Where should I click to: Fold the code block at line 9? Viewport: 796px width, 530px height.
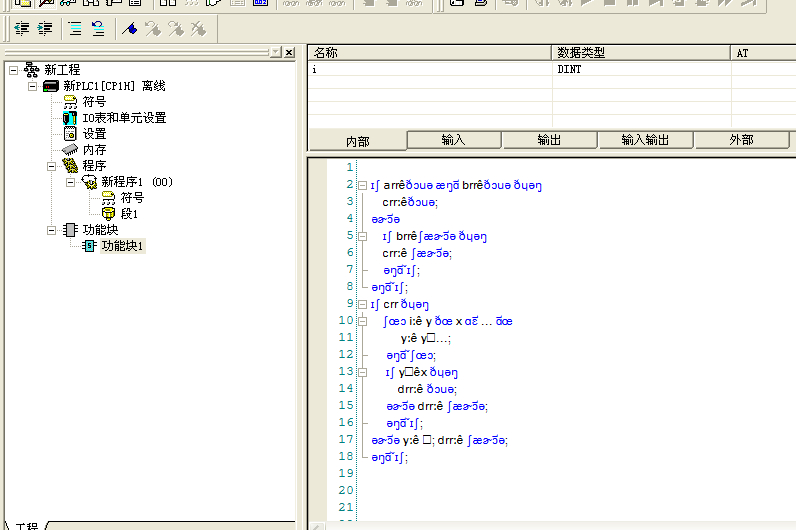click(361, 304)
